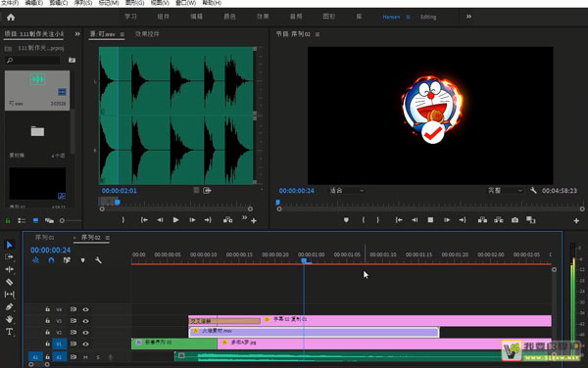Step back one frame in Source monitor
The image size is (588, 368).
tap(160, 220)
